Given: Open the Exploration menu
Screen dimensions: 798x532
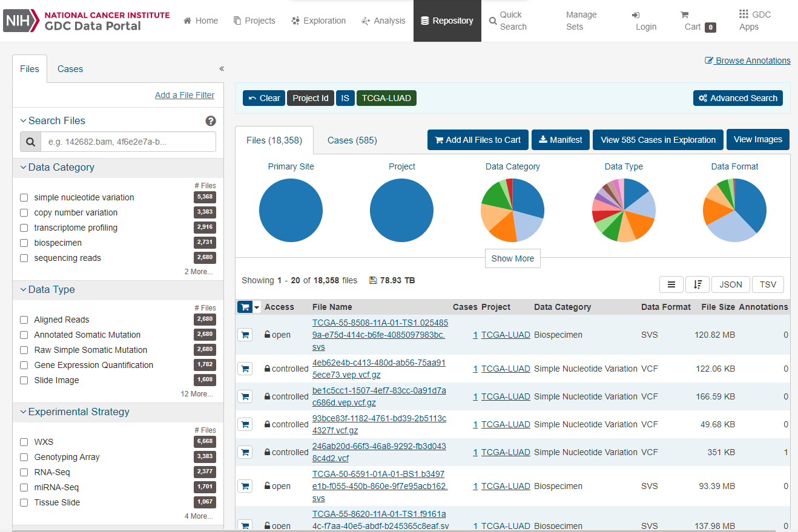Looking at the screenshot, I should [x=318, y=21].
